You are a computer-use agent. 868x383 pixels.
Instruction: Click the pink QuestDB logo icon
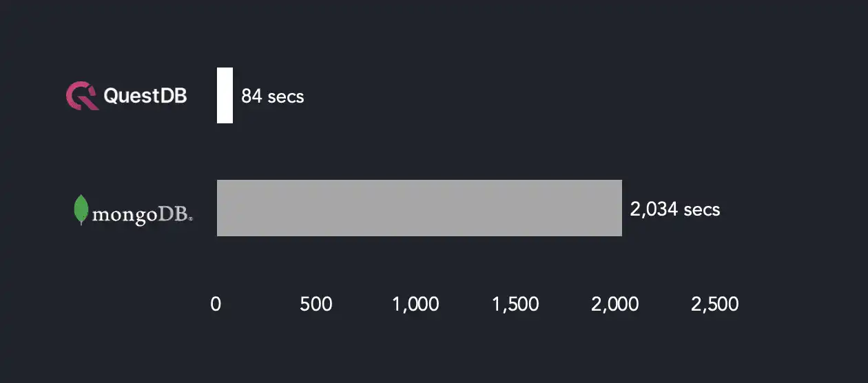pyautogui.click(x=82, y=96)
